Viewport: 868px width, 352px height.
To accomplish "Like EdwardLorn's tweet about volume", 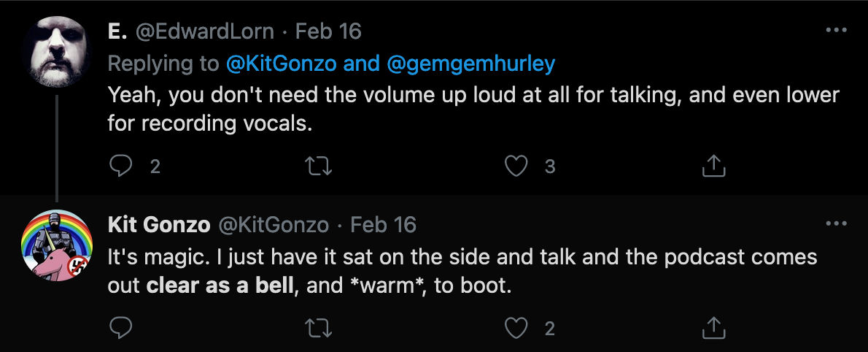I will pyautogui.click(x=516, y=167).
